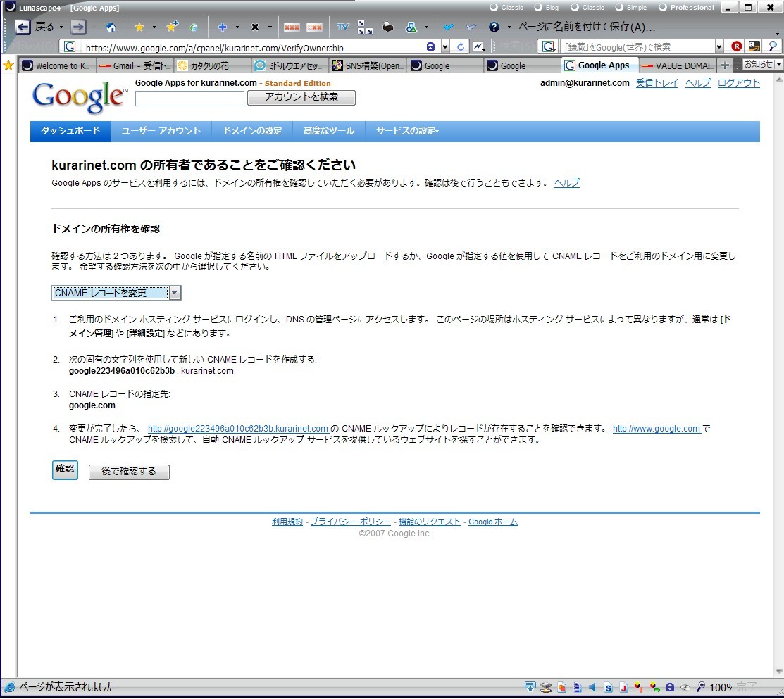784x699 pixels.
Task: Click the black X close-tab toolbar icon
Action: pyautogui.click(x=255, y=27)
